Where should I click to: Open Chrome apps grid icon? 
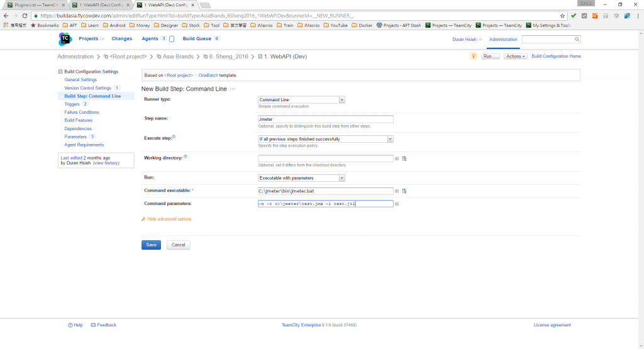6,25
